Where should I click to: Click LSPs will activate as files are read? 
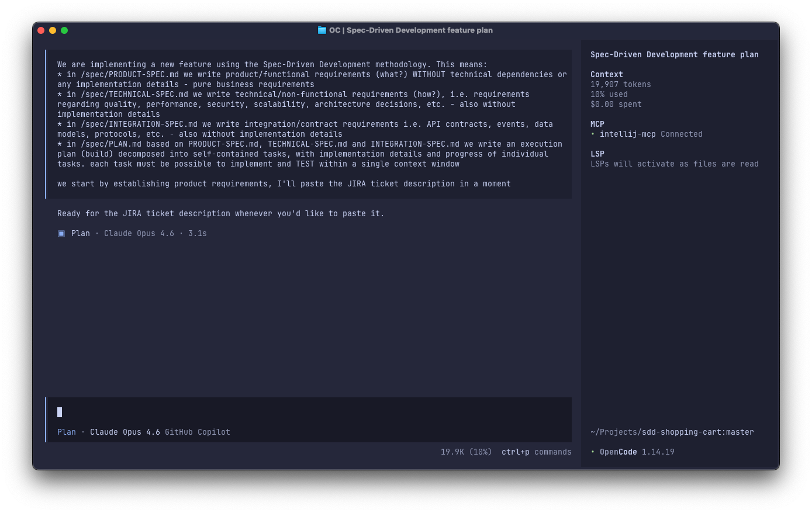click(x=675, y=164)
